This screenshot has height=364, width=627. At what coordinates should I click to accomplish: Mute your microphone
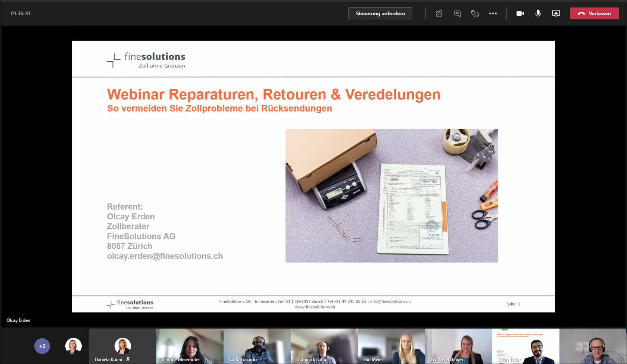click(x=538, y=13)
